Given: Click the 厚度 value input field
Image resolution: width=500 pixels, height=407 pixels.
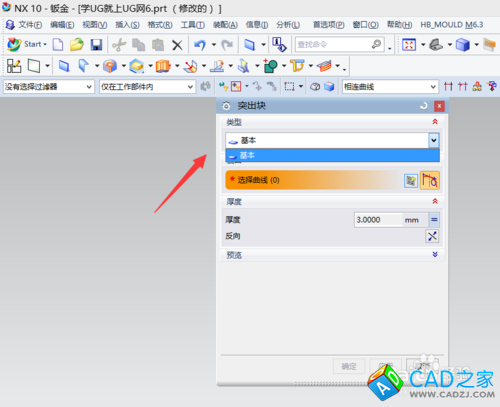Looking at the screenshot, I should 378,220.
